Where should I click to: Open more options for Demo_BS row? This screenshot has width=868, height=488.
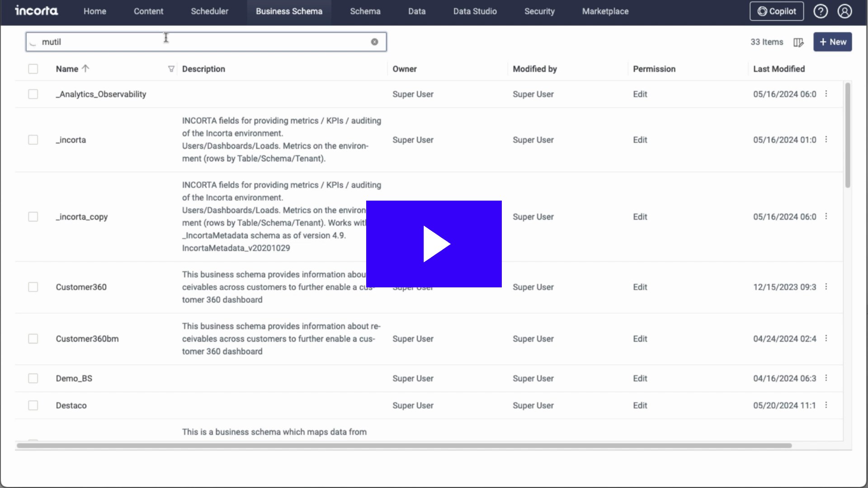(826, 378)
